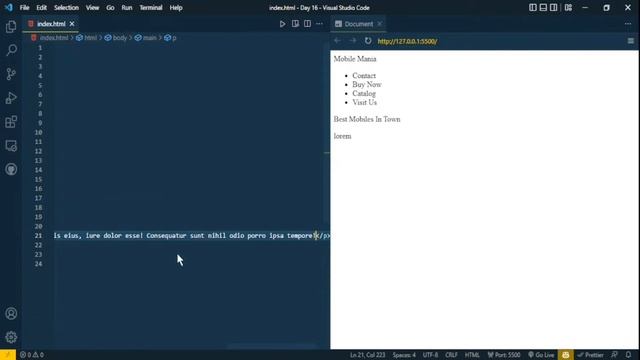Open the View menu
Viewport: 640px width, 360px height.
coord(93,8)
